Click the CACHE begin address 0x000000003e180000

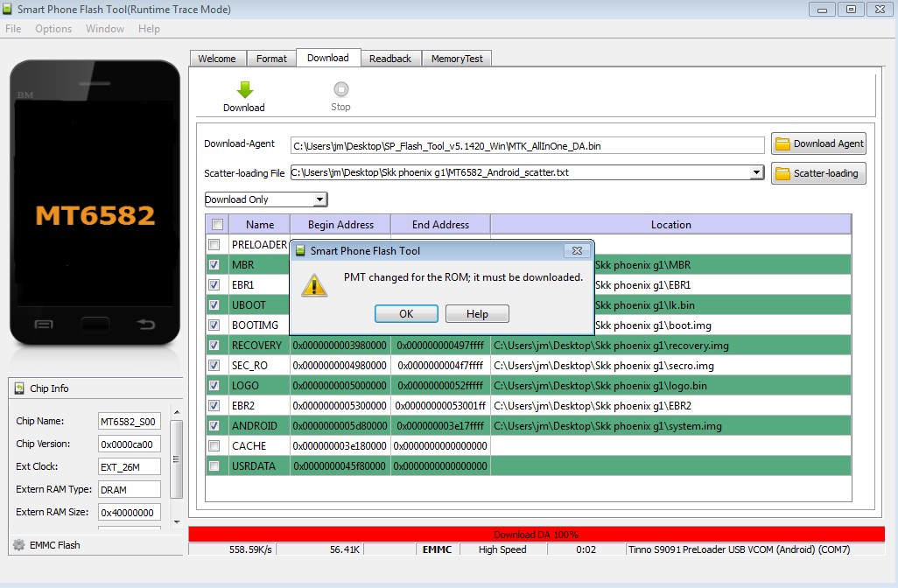click(340, 445)
